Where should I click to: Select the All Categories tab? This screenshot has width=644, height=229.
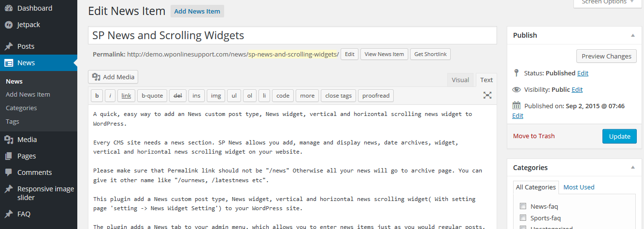coord(536,187)
